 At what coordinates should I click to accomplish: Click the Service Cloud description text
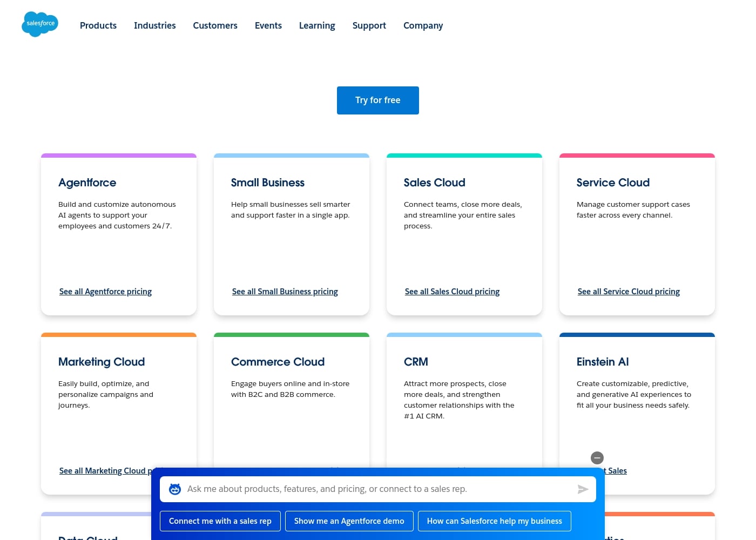[x=633, y=210]
